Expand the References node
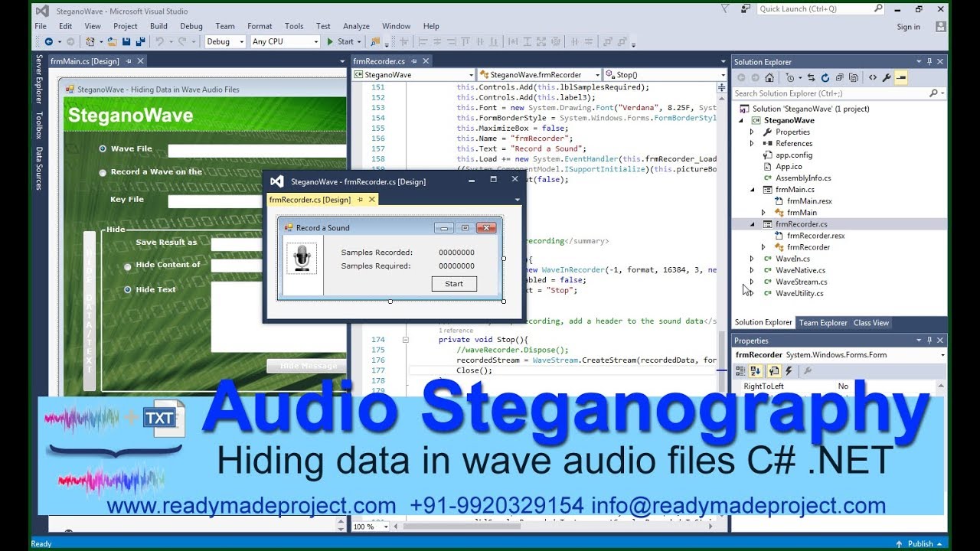 click(752, 144)
